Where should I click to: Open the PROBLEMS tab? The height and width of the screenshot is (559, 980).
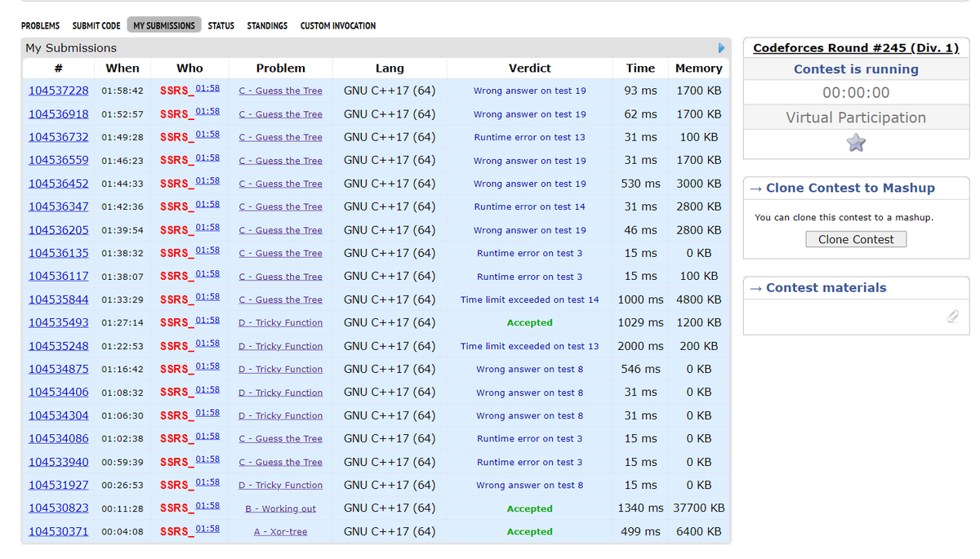tap(40, 26)
